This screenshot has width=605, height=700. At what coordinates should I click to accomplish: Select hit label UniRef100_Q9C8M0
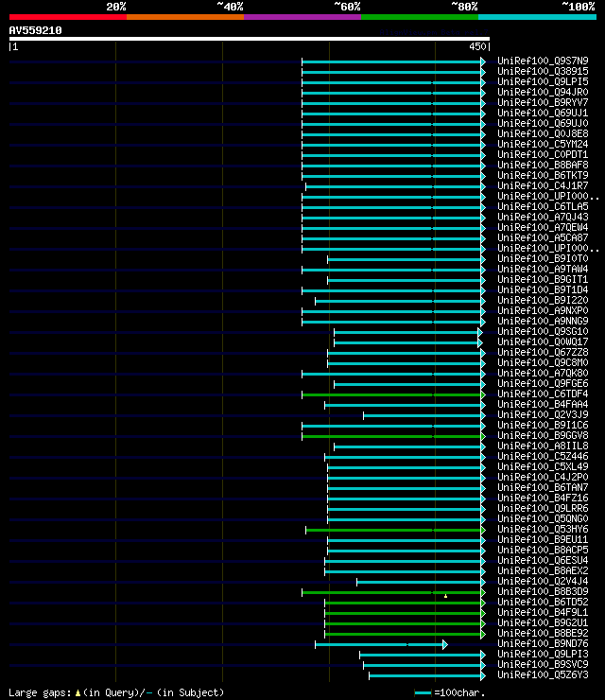pyautogui.click(x=543, y=362)
